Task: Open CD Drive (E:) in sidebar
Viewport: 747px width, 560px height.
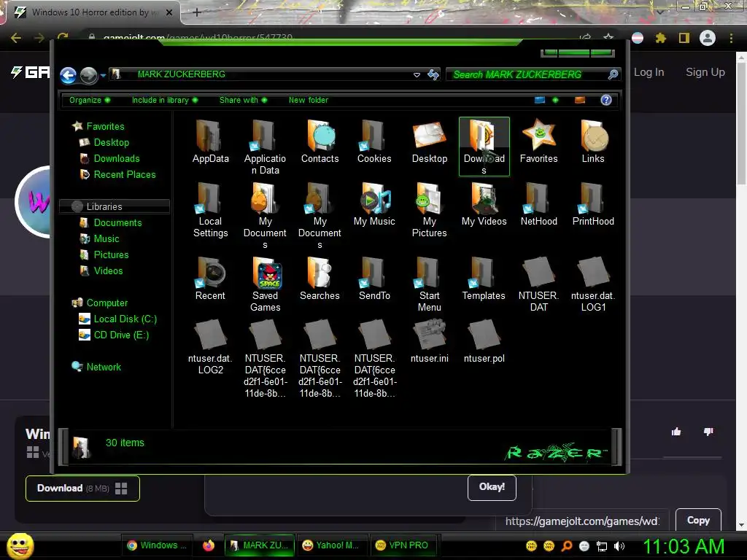Action: click(114, 335)
